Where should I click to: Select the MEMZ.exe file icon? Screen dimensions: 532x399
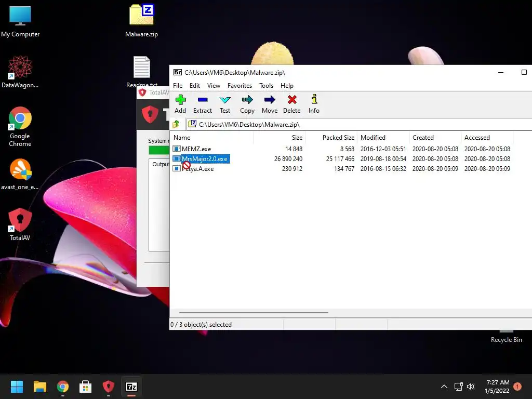[x=177, y=149]
